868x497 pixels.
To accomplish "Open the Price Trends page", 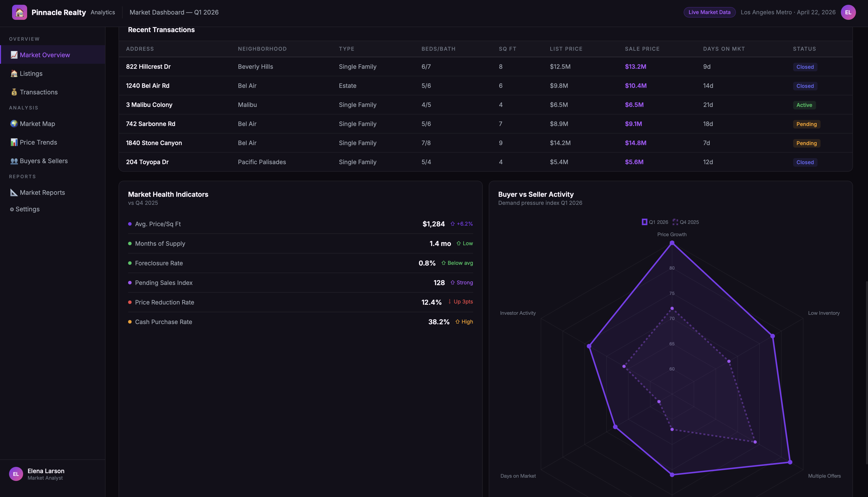I will (x=52, y=142).
